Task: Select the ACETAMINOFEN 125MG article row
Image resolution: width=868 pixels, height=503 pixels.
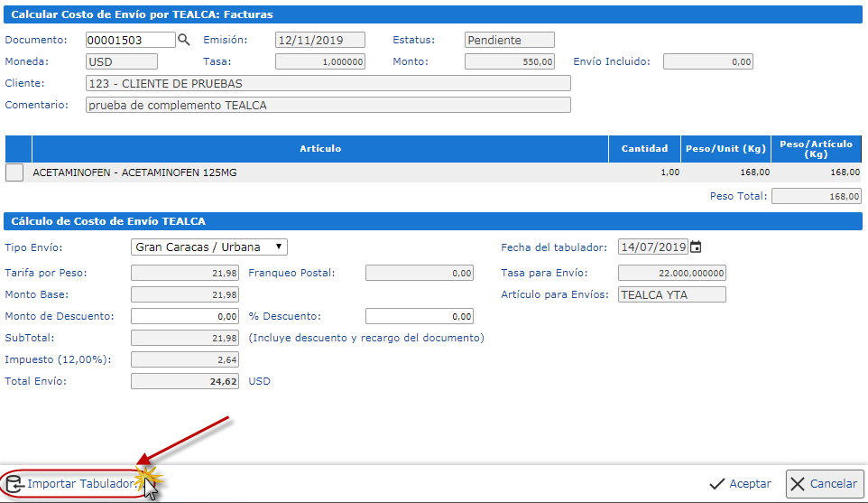Action: pos(271,172)
